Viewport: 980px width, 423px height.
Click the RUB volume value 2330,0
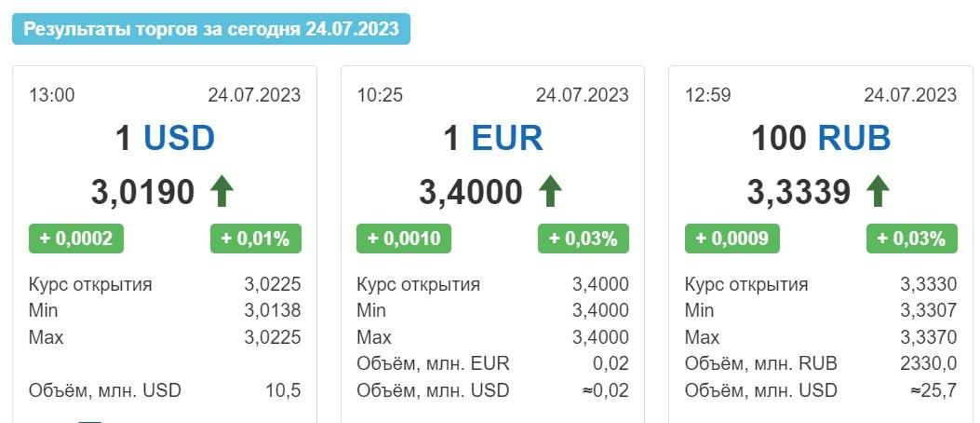tap(928, 363)
